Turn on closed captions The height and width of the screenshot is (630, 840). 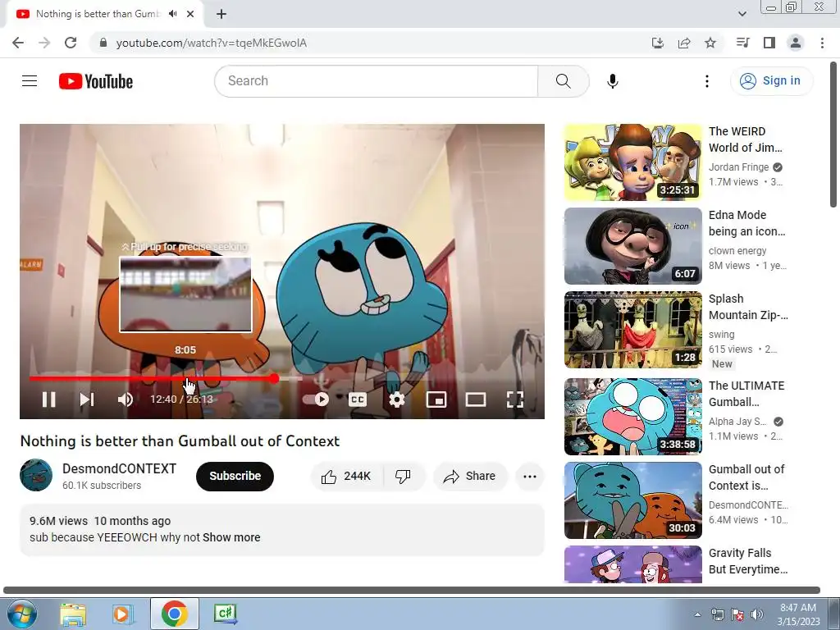(x=358, y=399)
